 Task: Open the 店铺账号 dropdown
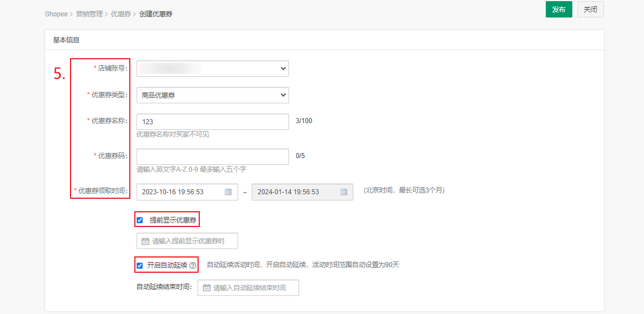pos(212,69)
